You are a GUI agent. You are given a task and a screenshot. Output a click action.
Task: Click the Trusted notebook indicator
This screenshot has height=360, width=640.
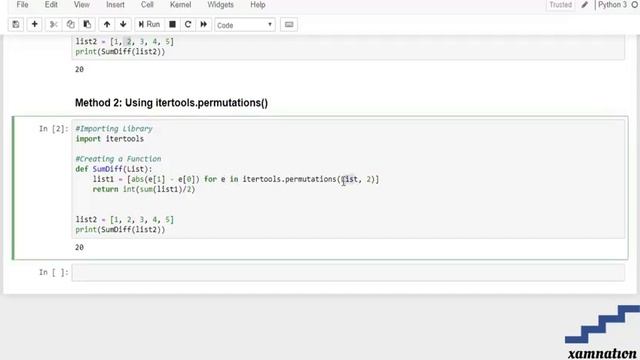click(560, 5)
